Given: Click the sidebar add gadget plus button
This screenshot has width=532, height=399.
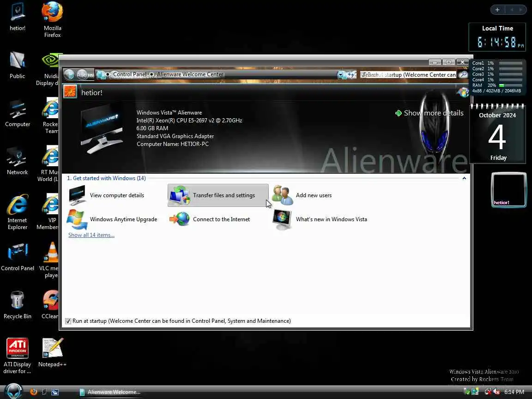Looking at the screenshot, I should point(497,10).
